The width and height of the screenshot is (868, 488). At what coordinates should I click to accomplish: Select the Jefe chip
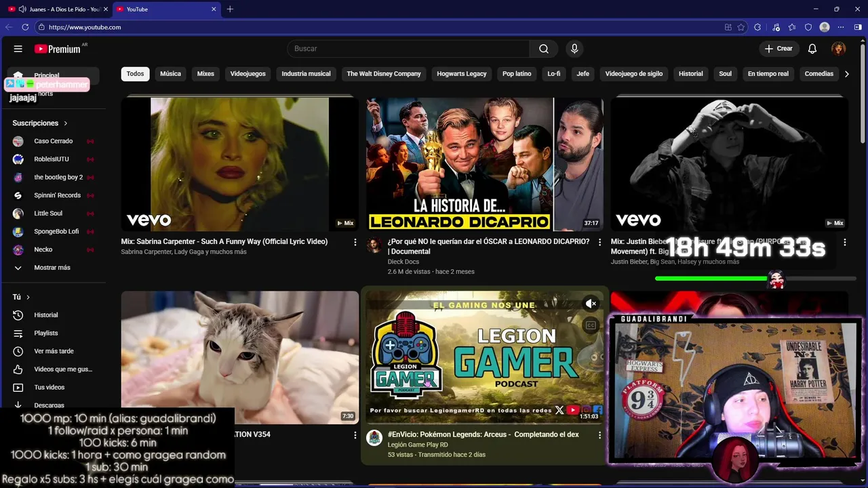(583, 74)
